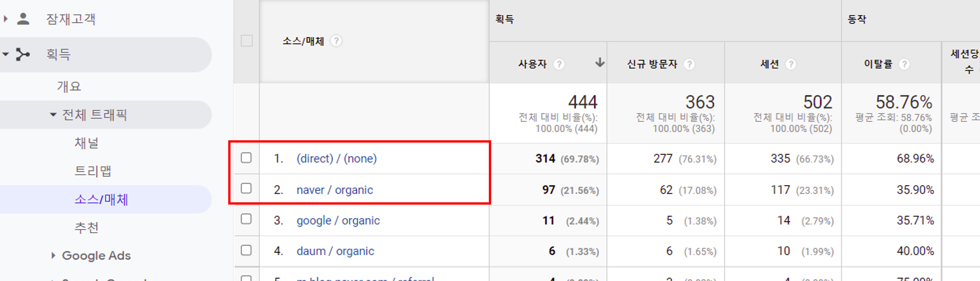Open the 채널 report
Viewport: 980px width, 281px height.
(x=86, y=143)
